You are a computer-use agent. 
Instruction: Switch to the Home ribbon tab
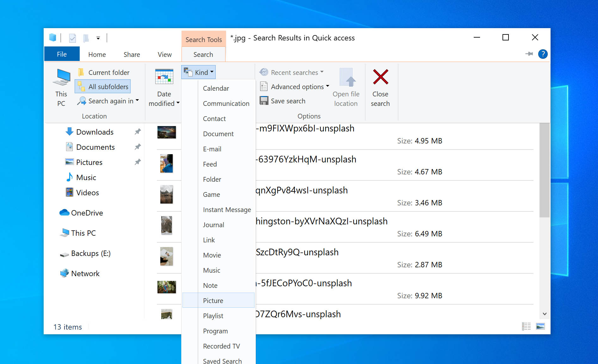(97, 54)
